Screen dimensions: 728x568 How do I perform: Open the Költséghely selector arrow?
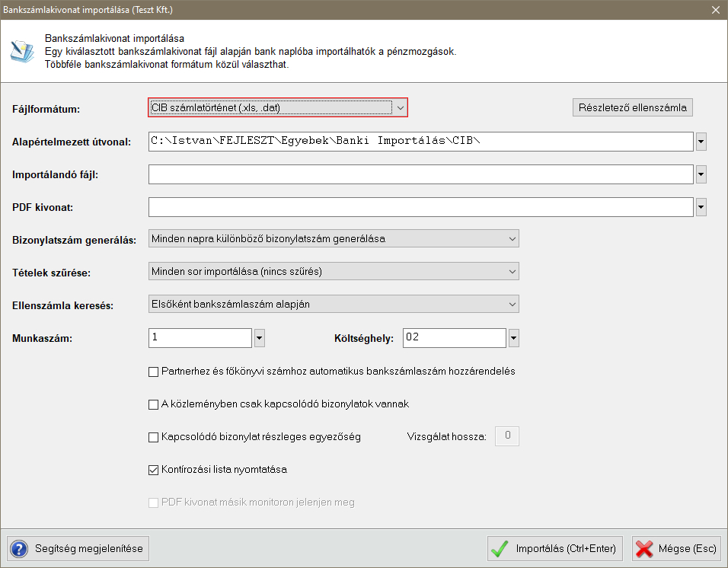coord(514,337)
